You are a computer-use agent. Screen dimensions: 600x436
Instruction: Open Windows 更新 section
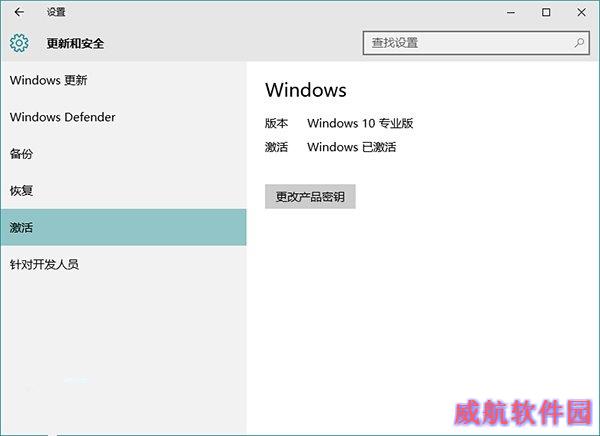point(123,80)
